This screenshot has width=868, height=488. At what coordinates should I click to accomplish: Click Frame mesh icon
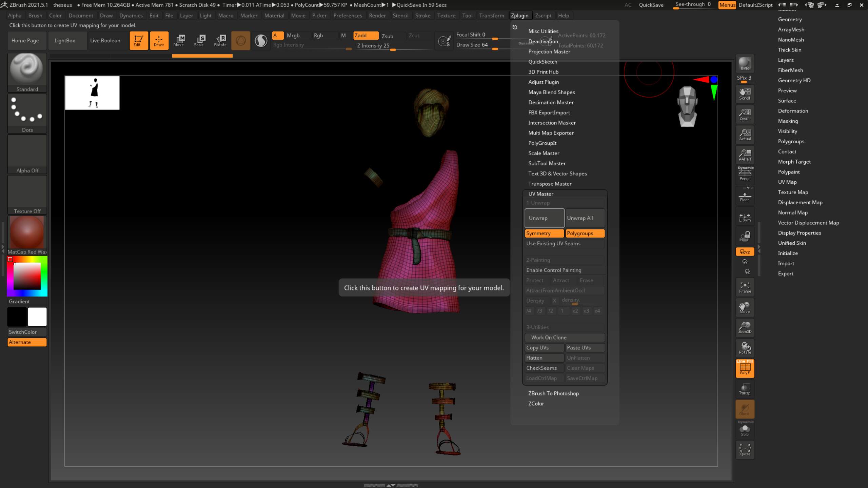[x=745, y=287]
